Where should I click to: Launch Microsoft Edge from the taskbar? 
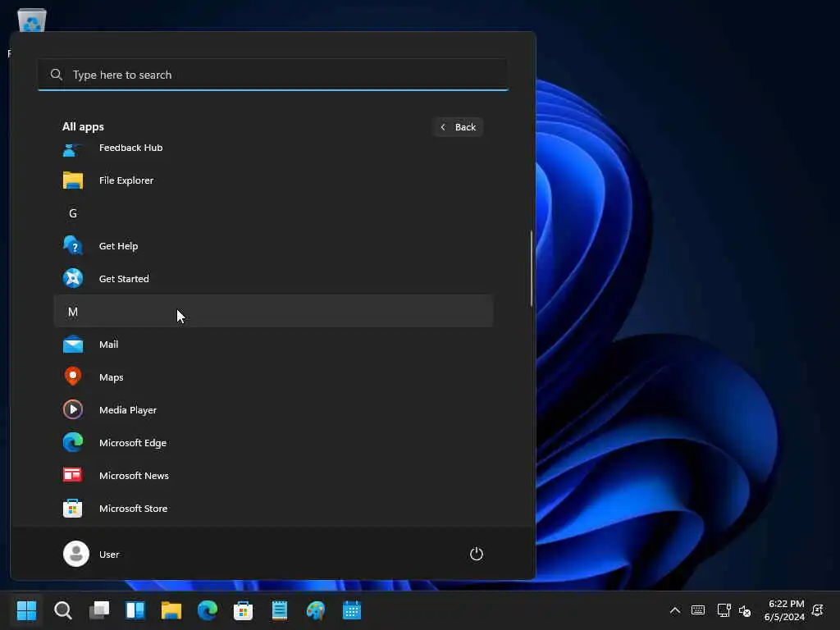click(208, 610)
